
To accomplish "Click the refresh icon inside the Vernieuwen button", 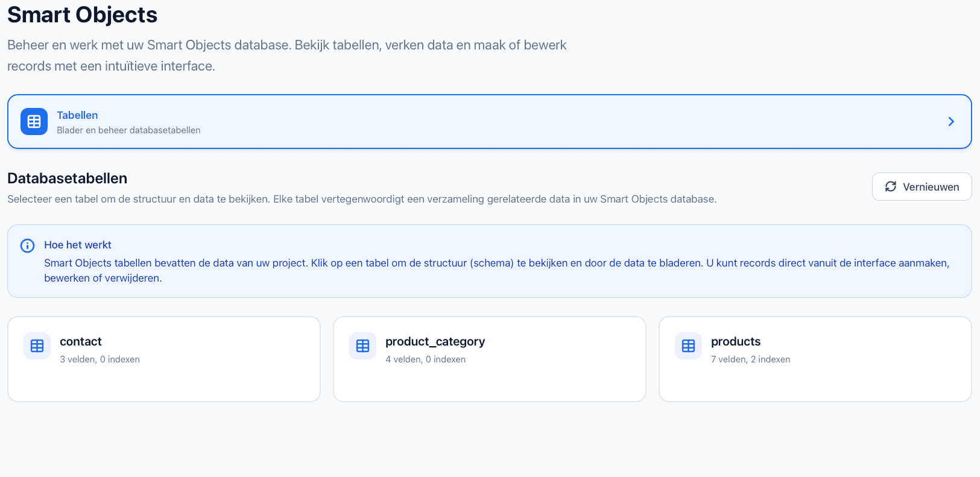I will pos(891,186).
